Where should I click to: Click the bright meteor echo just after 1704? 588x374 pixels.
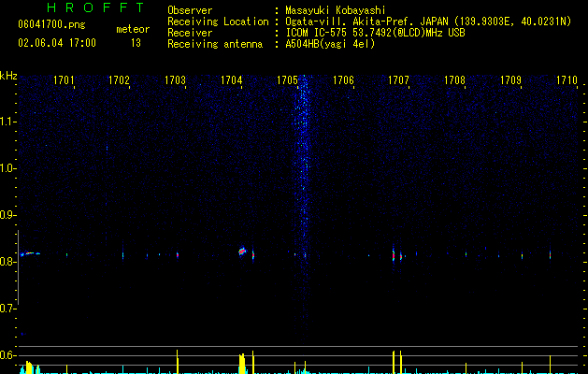tap(242, 251)
